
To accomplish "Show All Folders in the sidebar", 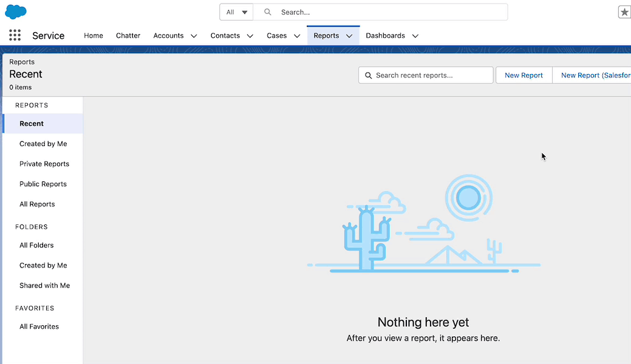I will tap(36, 245).
